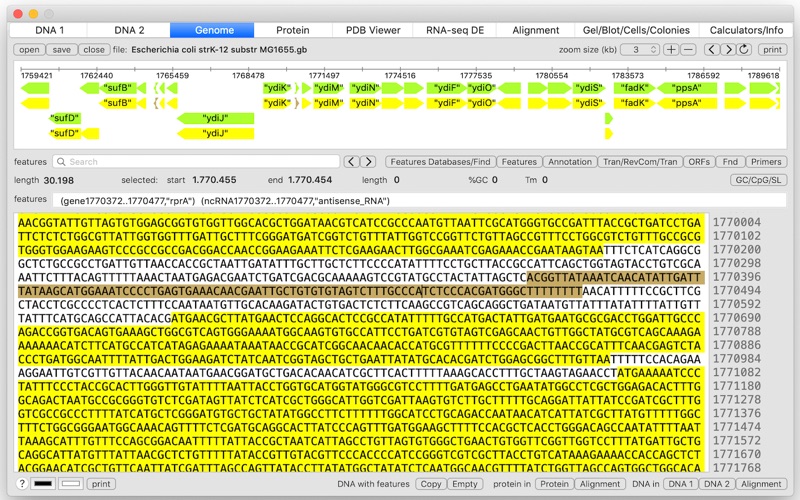Open the Gel/Blot/Cells/Colonies tab
This screenshot has width=800, height=500.
pyautogui.click(x=636, y=30)
